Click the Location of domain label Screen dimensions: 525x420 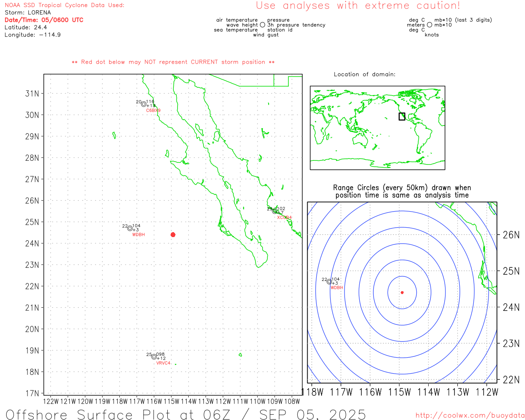(x=365, y=75)
